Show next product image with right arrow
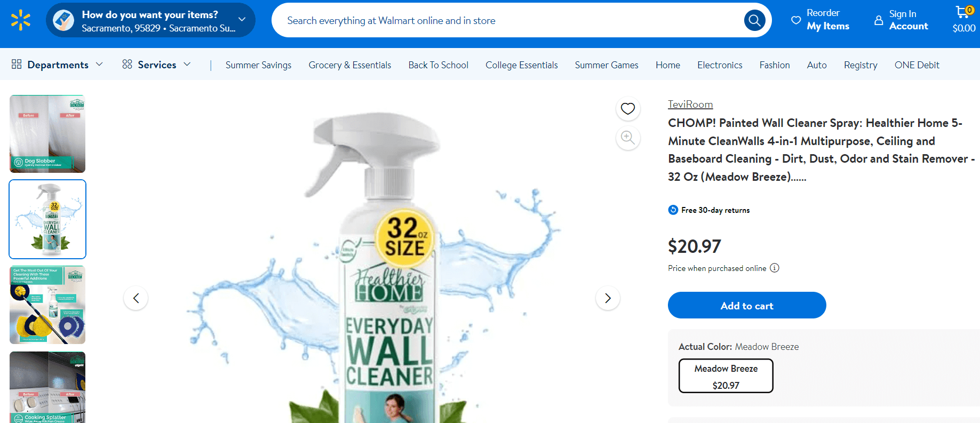Image resolution: width=980 pixels, height=423 pixels. [x=608, y=298]
